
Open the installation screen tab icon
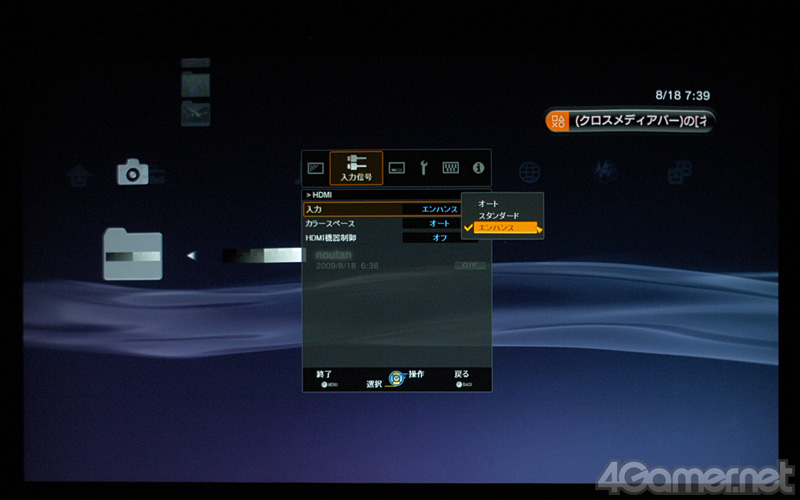(396, 168)
